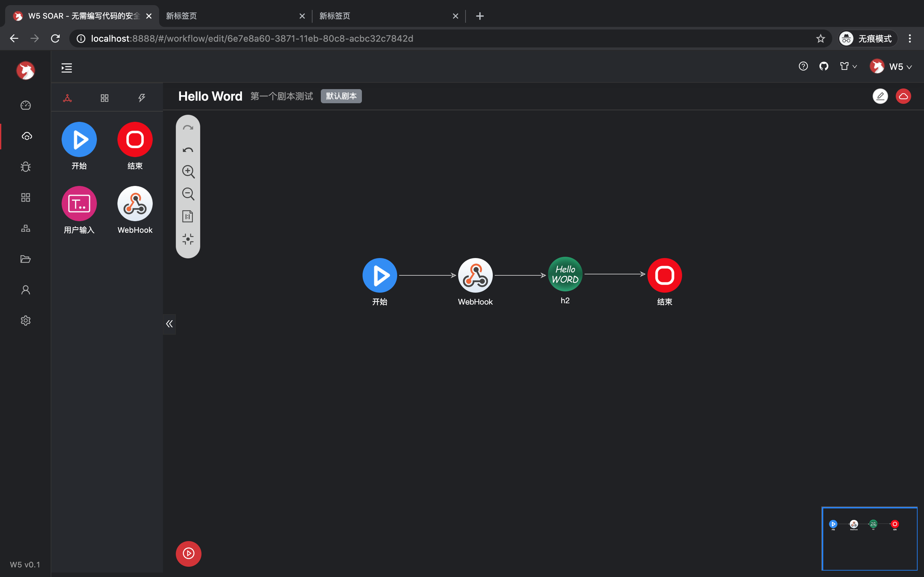Image resolution: width=924 pixels, height=577 pixels.
Task: Click the fit-to-center canvas icon
Action: (188, 239)
